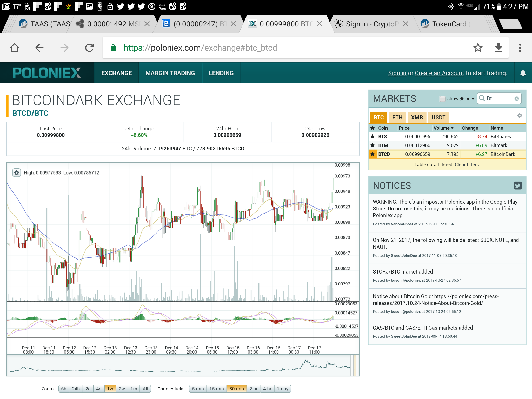Choose 5-min candlesticks
532x399 pixels.
[x=198, y=389]
